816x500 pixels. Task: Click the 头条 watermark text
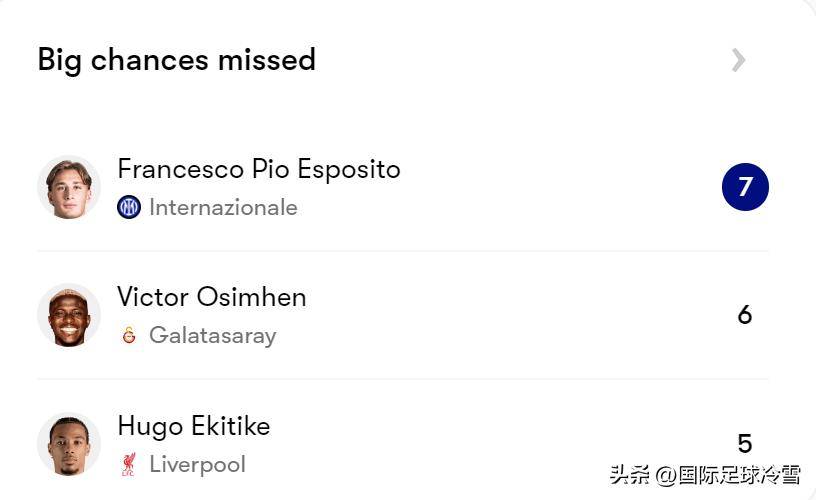pos(629,475)
